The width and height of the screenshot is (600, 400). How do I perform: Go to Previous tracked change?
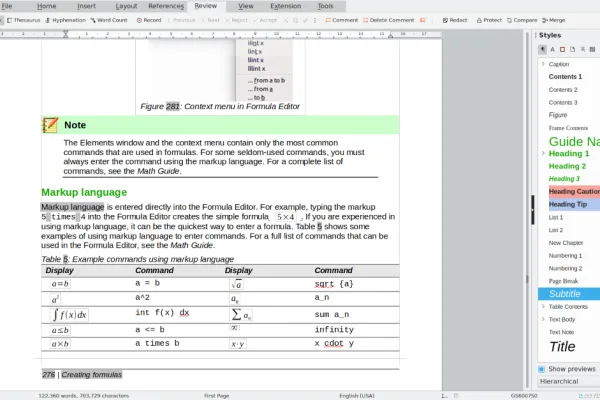click(x=181, y=20)
